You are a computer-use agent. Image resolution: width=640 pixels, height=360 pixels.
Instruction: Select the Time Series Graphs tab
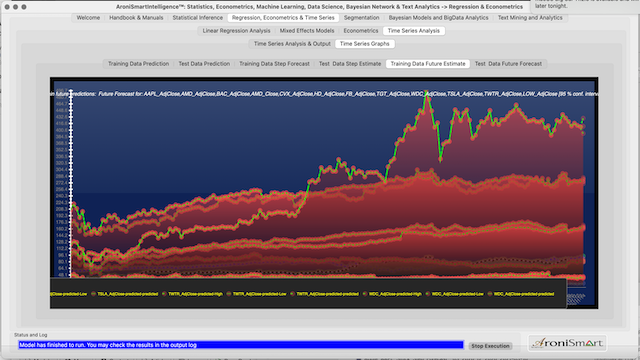(364, 44)
